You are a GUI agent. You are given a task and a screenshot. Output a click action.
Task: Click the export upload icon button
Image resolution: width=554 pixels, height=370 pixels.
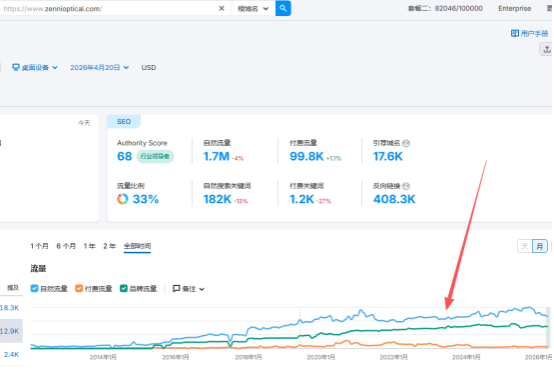[x=547, y=49]
